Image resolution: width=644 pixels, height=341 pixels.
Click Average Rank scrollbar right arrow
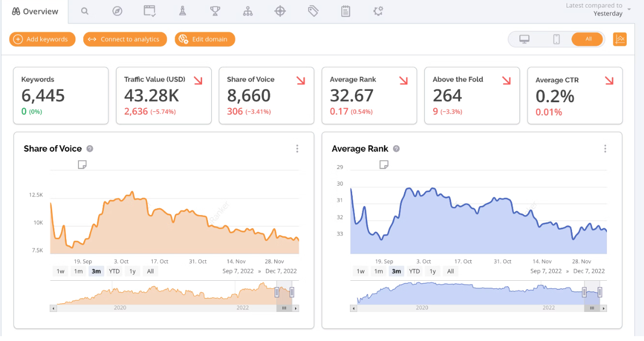[x=604, y=308]
